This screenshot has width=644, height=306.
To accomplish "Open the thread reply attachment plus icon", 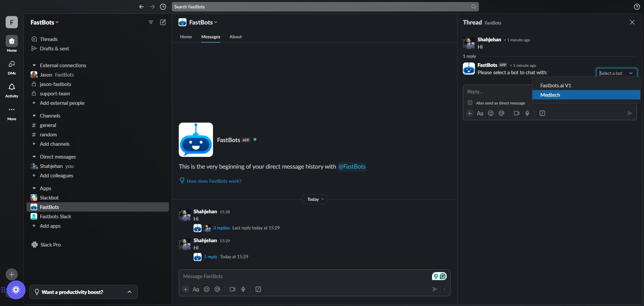I will pyautogui.click(x=470, y=113).
